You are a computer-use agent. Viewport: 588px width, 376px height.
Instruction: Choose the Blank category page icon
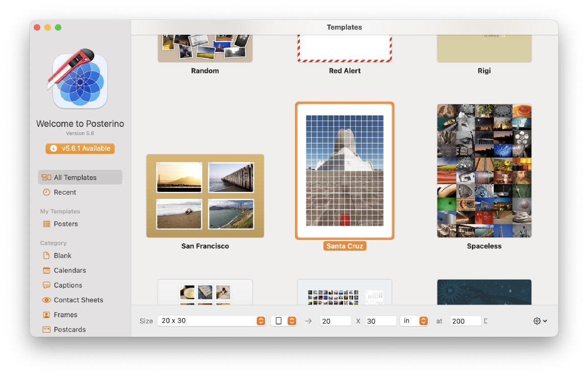point(47,256)
